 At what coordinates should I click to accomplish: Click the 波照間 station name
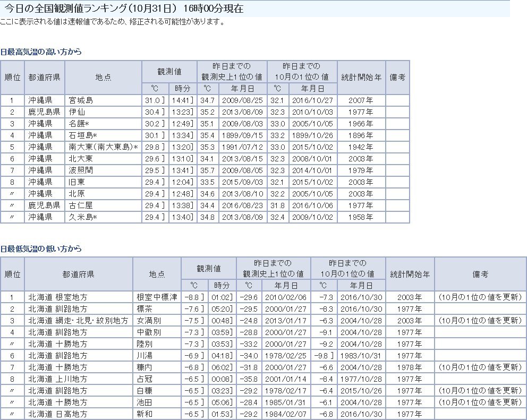81,170
